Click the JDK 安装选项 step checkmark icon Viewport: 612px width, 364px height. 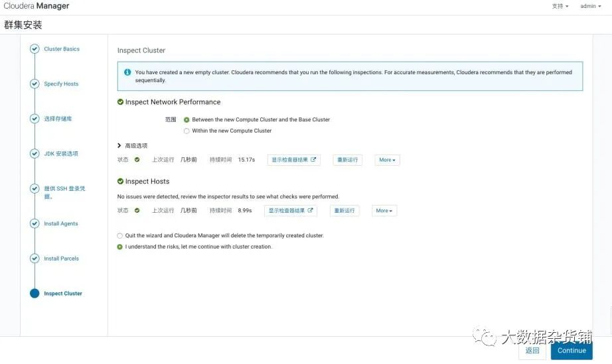[x=35, y=154]
